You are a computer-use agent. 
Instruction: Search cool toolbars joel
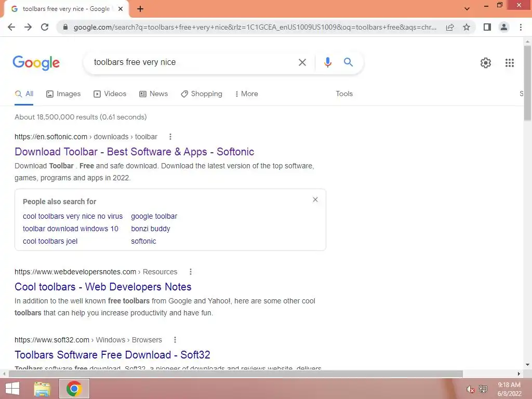click(x=50, y=241)
